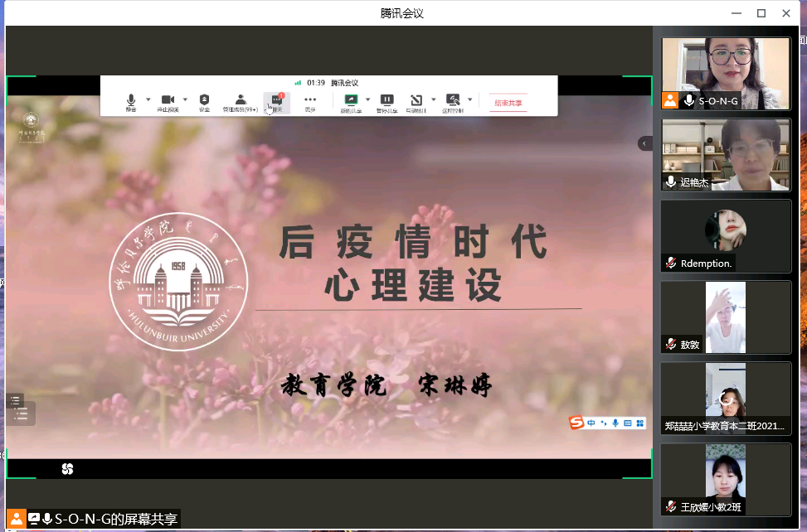Click the red end sharing button
Screen dimensions: 807x532
pyautogui.click(x=508, y=104)
